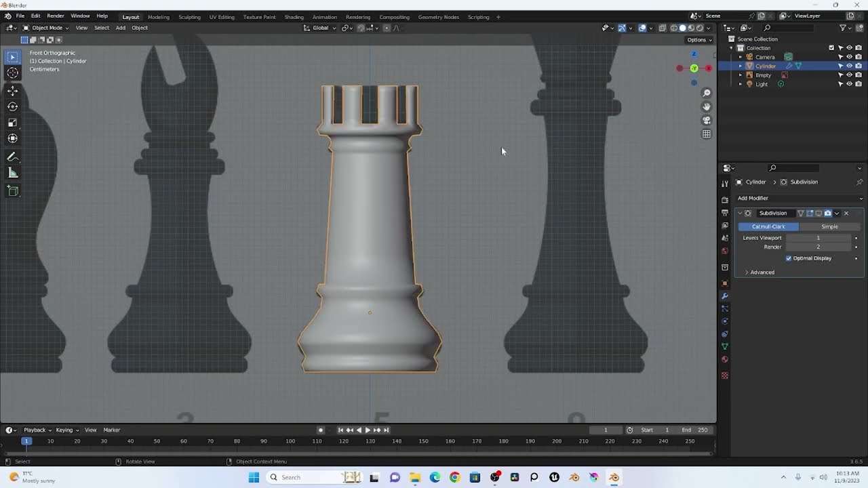Image resolution: width=868 pixels, height=488 pixels.
Task: Open the Physics properties tab
Action: click(725, 321)
